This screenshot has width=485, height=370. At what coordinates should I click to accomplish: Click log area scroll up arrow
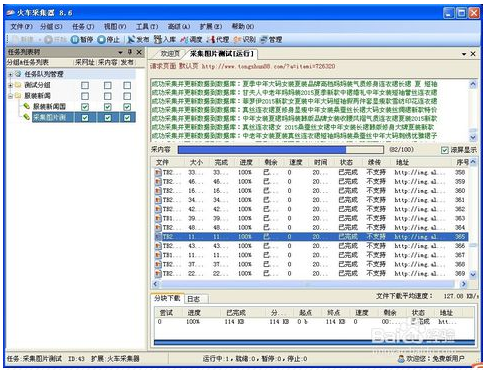(473, 84)
